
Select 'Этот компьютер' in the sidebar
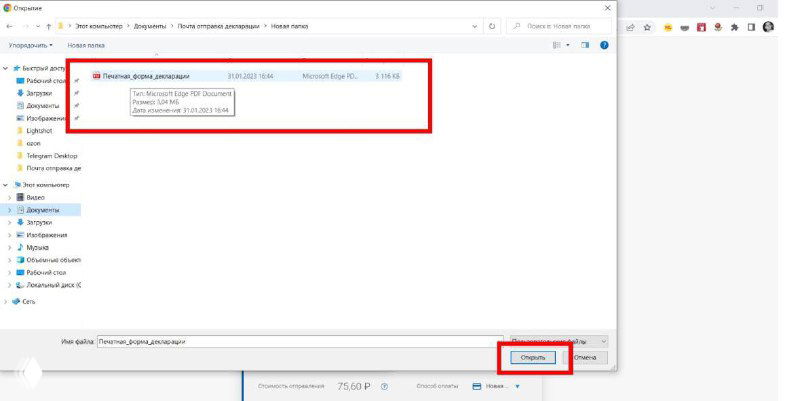(45, 185)
